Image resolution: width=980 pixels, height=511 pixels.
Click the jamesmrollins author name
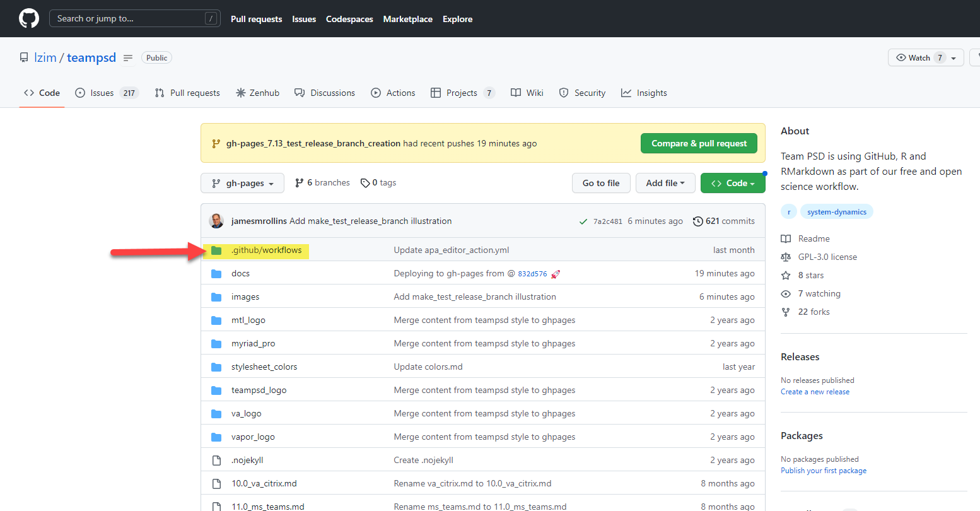tap(259, 221)
